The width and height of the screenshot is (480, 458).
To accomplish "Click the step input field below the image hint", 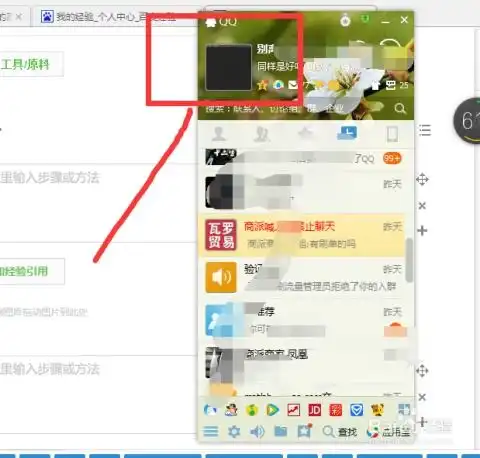I will 97,393.
